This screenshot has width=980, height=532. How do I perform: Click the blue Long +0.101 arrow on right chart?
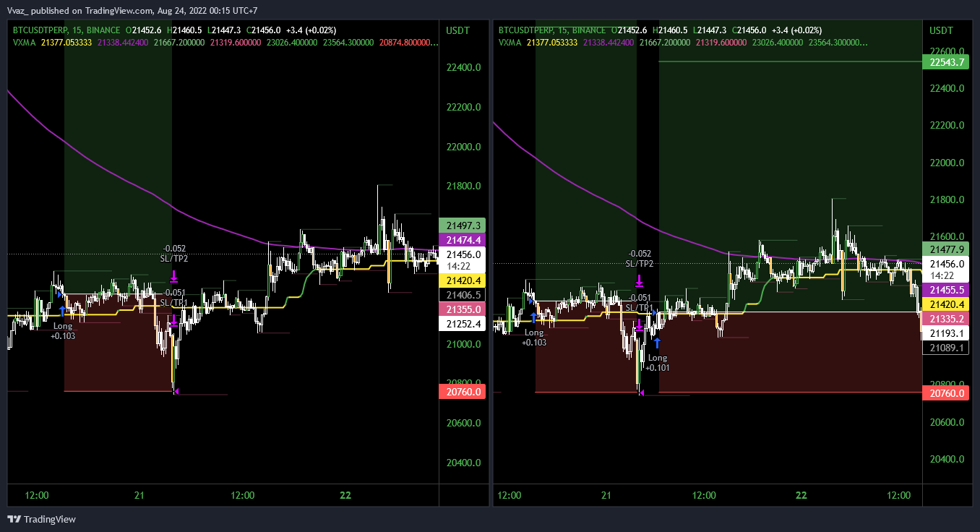coord(657,343)
